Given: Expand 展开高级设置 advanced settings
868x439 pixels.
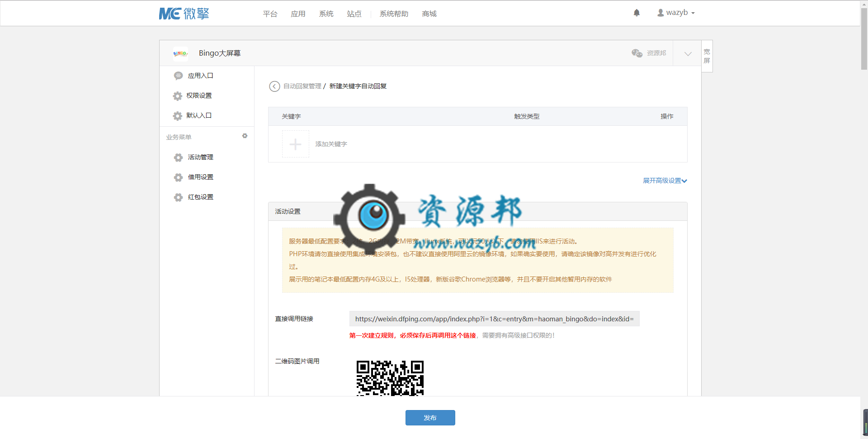Looking at the screenshot, I should coord(665,181).
